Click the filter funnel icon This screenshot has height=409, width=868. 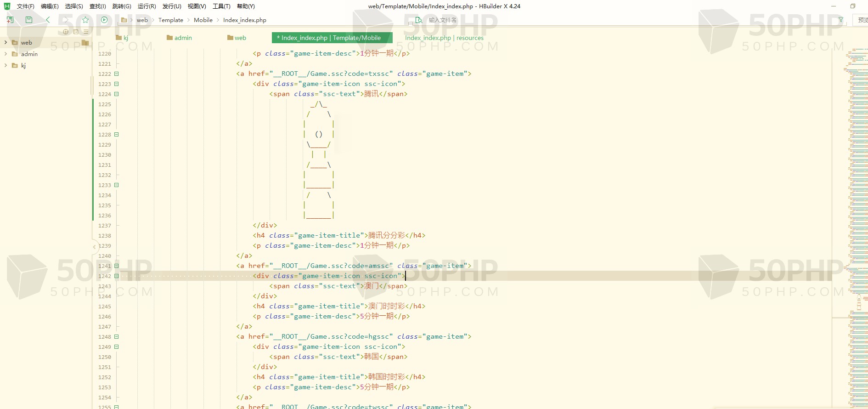coord(841,20)
